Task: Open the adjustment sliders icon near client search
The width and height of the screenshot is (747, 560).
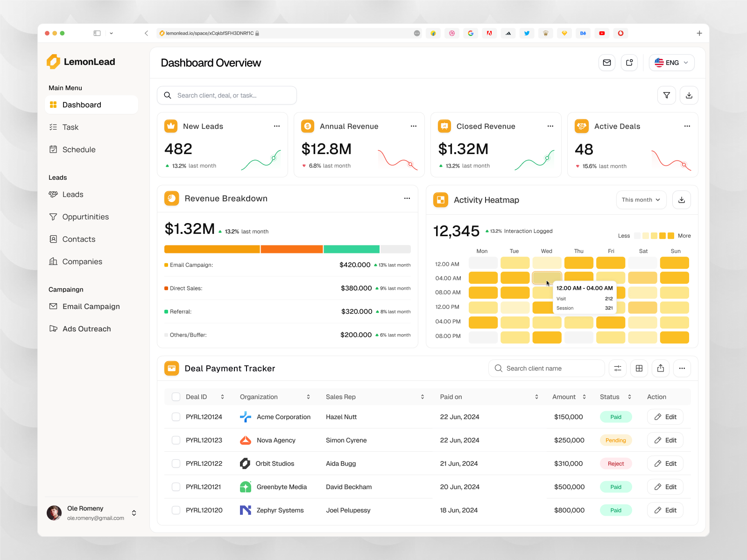Action: click(x=617, y=368)
